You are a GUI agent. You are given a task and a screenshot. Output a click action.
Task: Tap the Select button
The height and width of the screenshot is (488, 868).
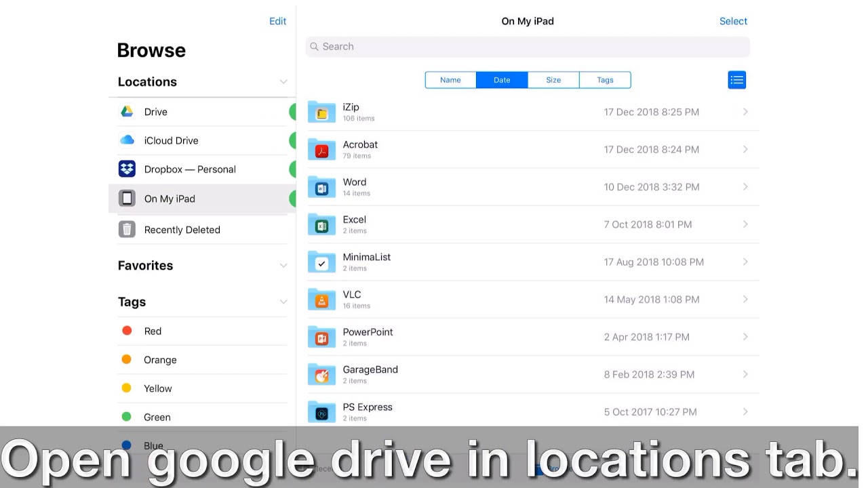733,21
